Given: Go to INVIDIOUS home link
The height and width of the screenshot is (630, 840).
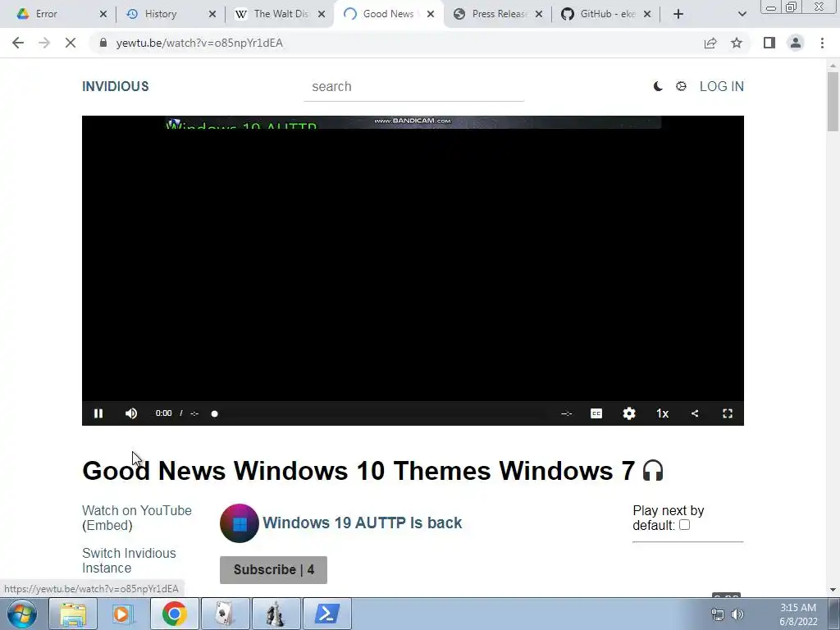Looking at the screenshot, I should (x=115, y=86).
